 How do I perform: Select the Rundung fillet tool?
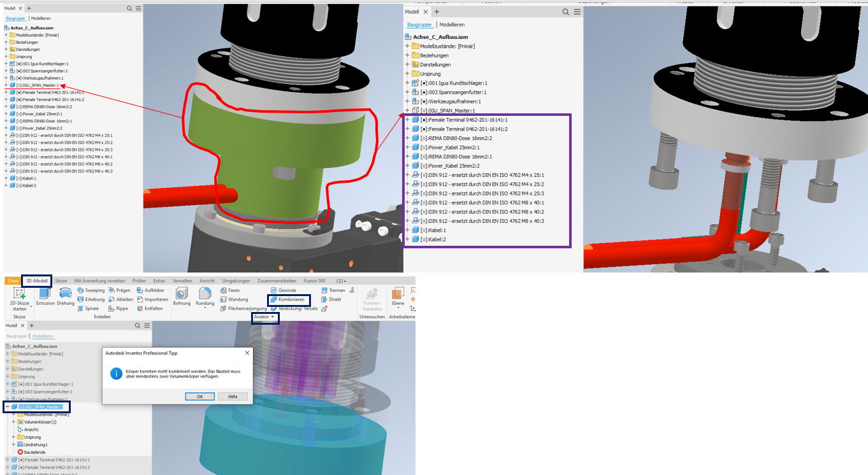(205, 296)
